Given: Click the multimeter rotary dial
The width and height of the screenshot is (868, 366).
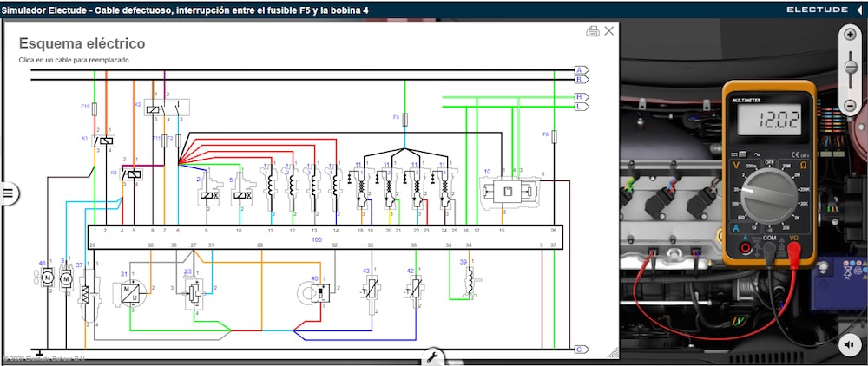Looking at the screenshot, I should point(769,194).
